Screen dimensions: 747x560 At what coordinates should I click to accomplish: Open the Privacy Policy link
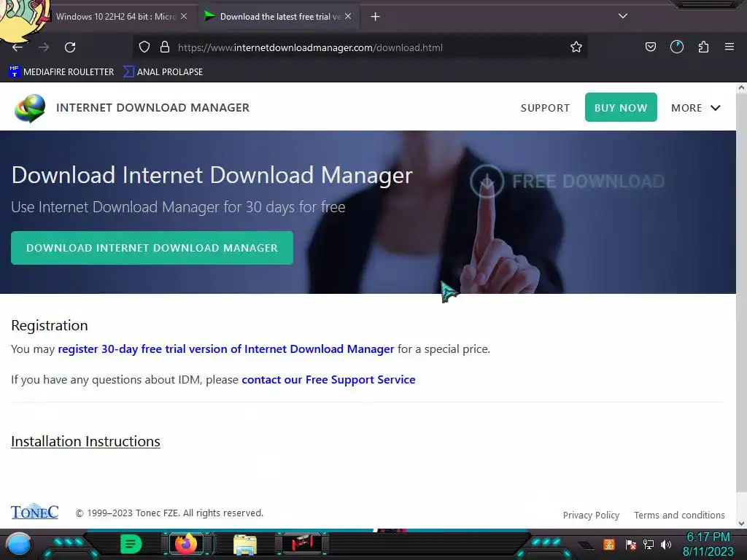591,516
